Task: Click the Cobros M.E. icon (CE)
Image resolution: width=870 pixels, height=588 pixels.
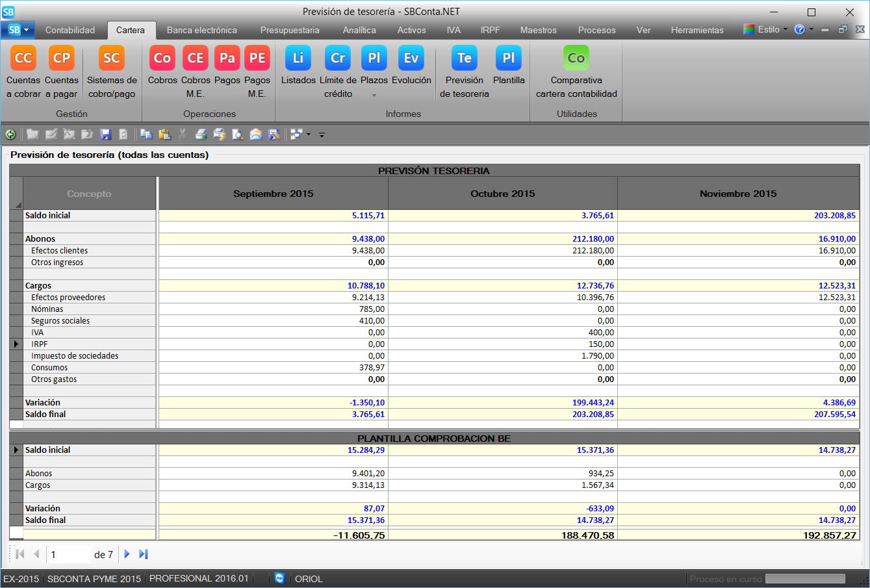Action: pyautogui.click(x=195, y=58)
